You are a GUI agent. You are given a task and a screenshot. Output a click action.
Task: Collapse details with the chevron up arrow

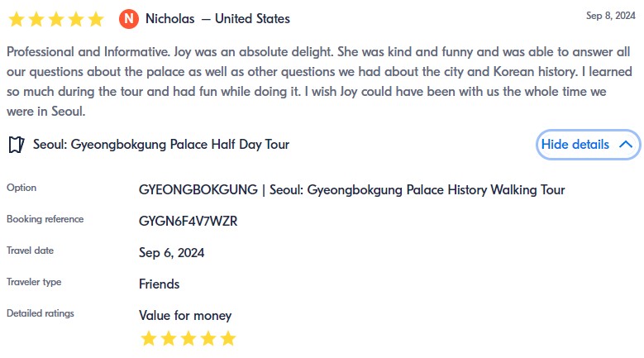(626, 145)
